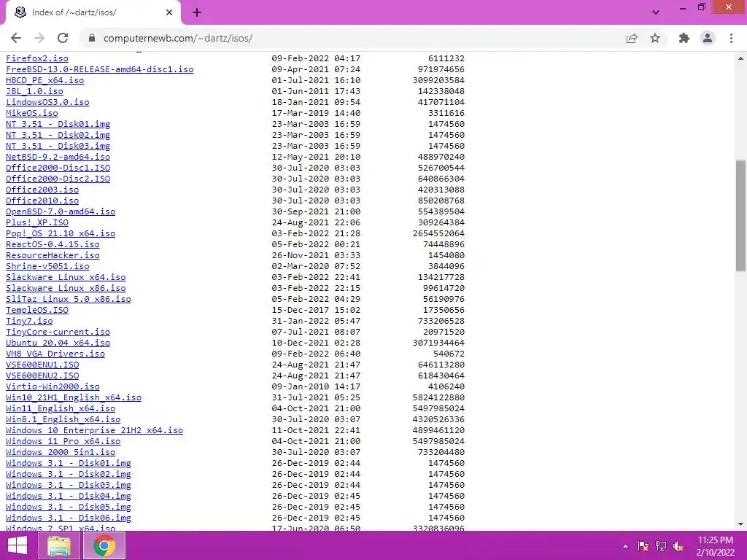Download Slackware_Linux_x64.iso
The image size is (747, 560).
click(66, 277)
